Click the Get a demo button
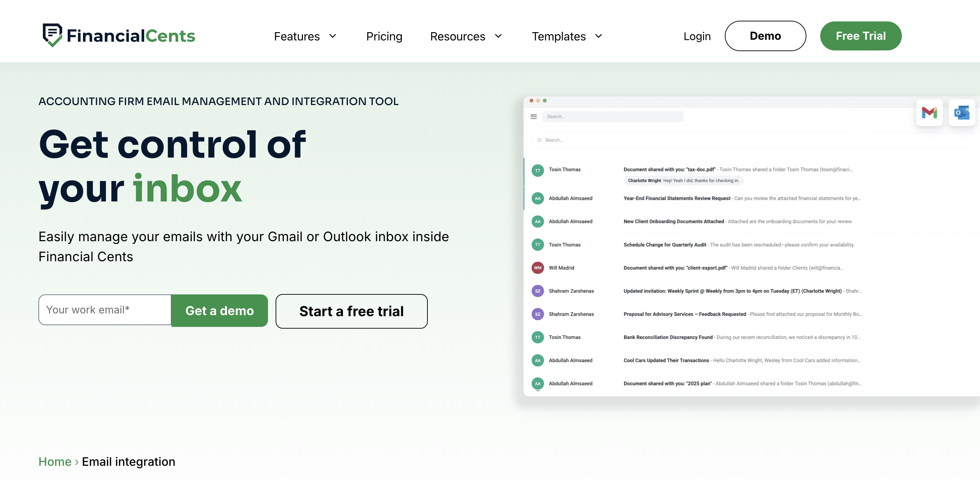Screen dimensions: 980x481 [220, 311]
